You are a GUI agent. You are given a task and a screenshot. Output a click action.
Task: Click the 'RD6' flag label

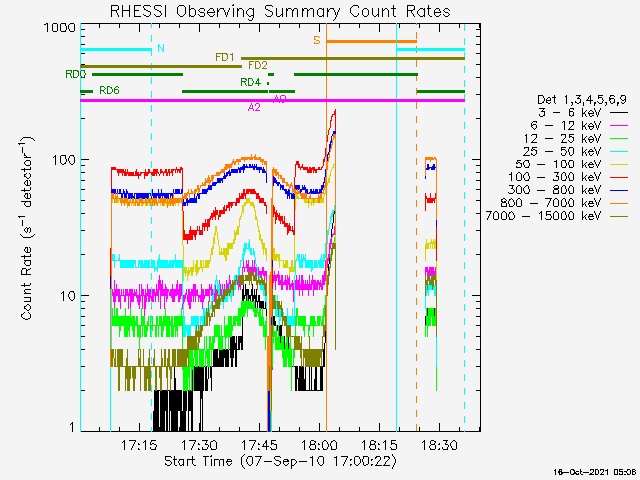(109, 90)
